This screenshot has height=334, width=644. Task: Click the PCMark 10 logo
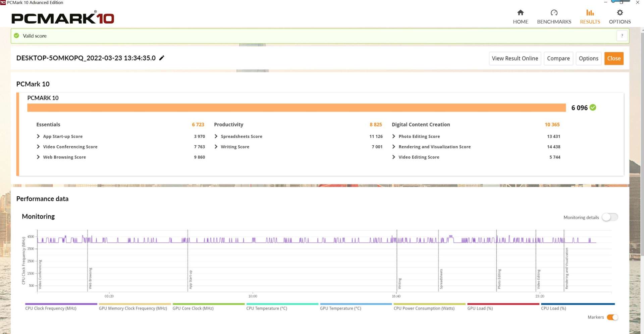(63, 18)
